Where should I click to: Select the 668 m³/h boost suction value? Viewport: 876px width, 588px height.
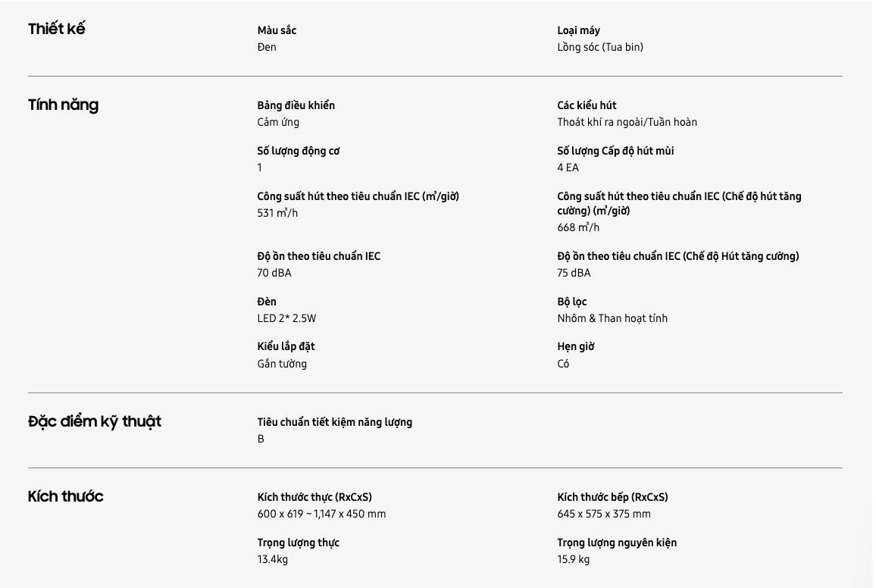tap(578, 227)
